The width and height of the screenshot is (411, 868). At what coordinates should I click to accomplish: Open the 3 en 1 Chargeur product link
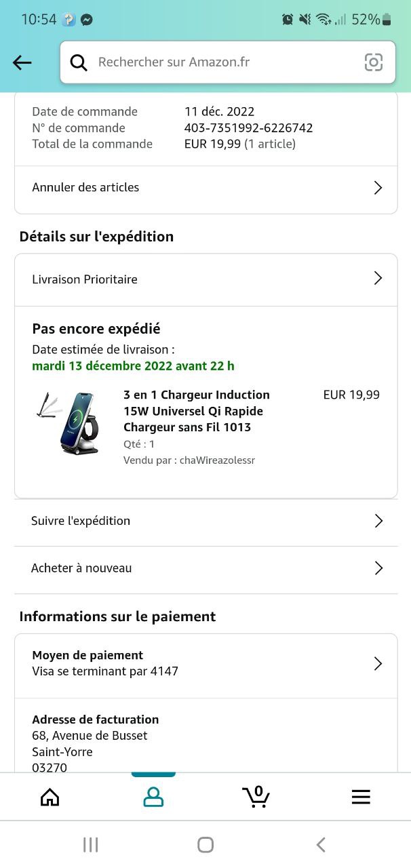[x=196, y=411]
